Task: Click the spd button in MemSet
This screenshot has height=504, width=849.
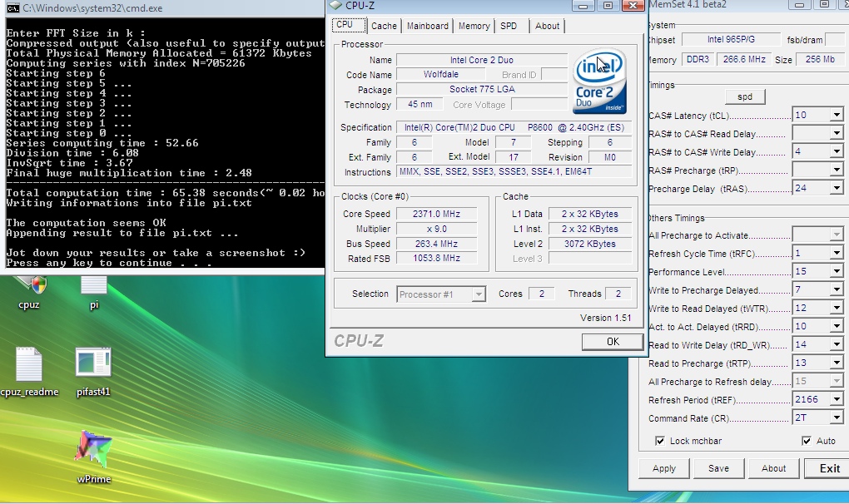Action: (744, 96)
